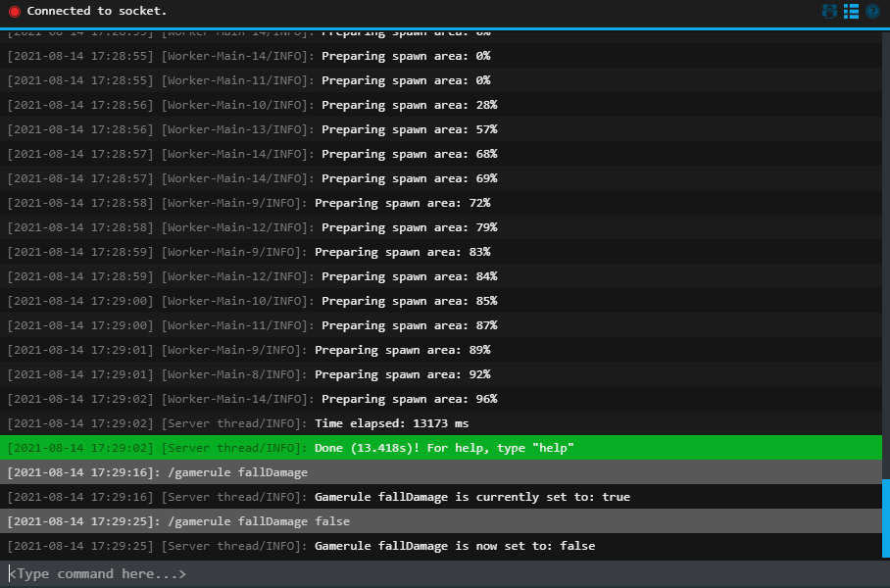The image size is (890, 588).
Task: Select the 'Preparing spawn area: 83%' line
Action: [x=441, y=252]
